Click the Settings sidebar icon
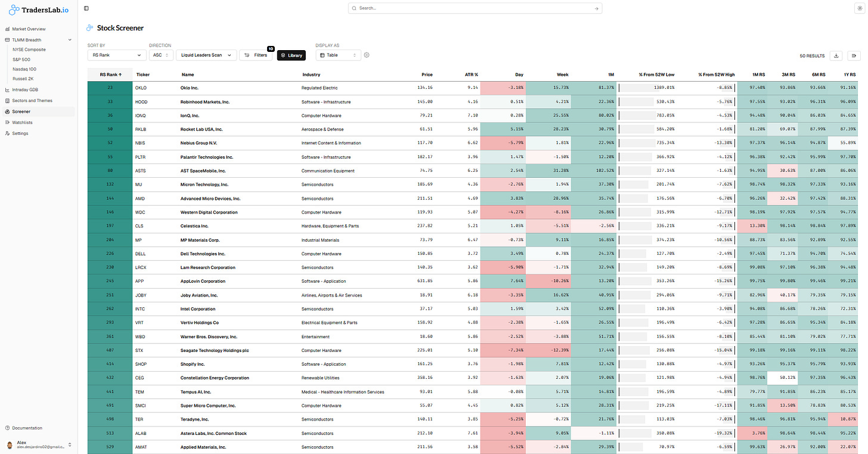Screen dimensions: 868x454 point(7,133)
